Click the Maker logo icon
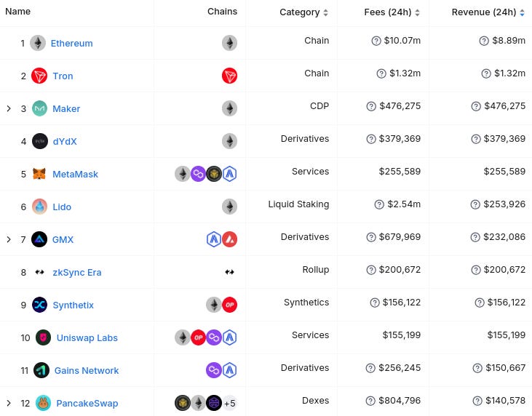 40,108
